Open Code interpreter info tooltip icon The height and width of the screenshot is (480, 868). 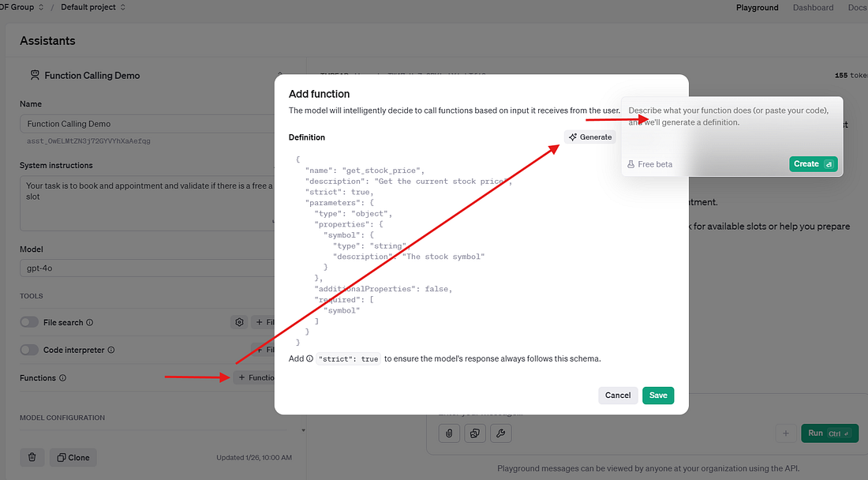111,350
